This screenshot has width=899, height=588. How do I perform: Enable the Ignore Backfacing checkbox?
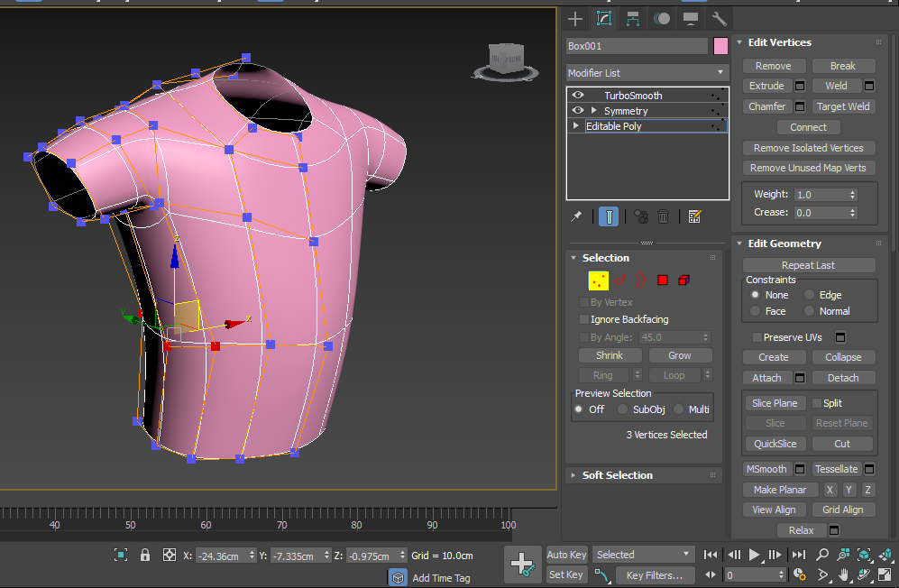583,318
